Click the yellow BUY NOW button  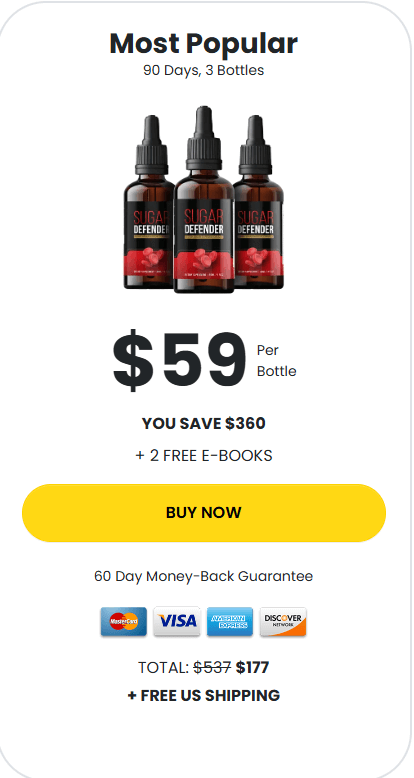click(x=204, y=513)
